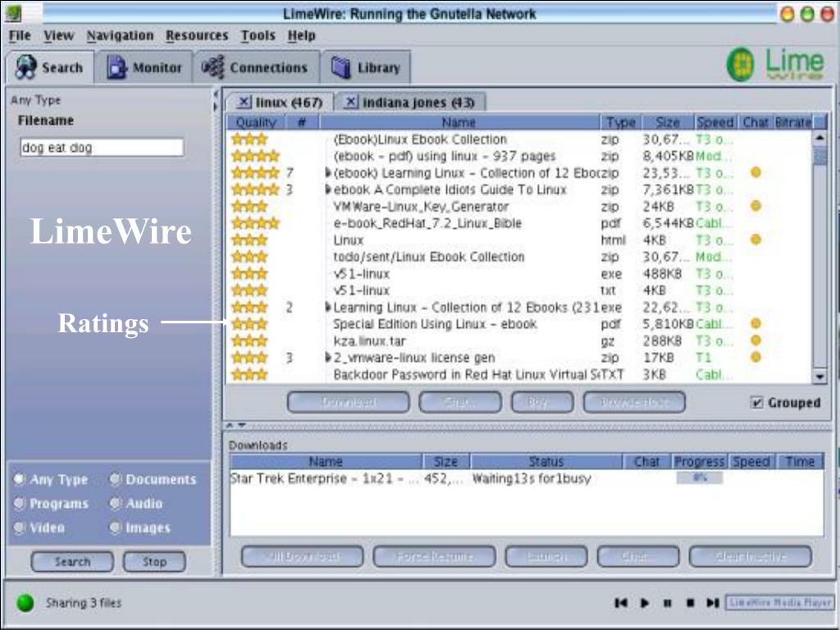
Task: Click the results scrollbar up arrow
Action: tap(819, 138)
